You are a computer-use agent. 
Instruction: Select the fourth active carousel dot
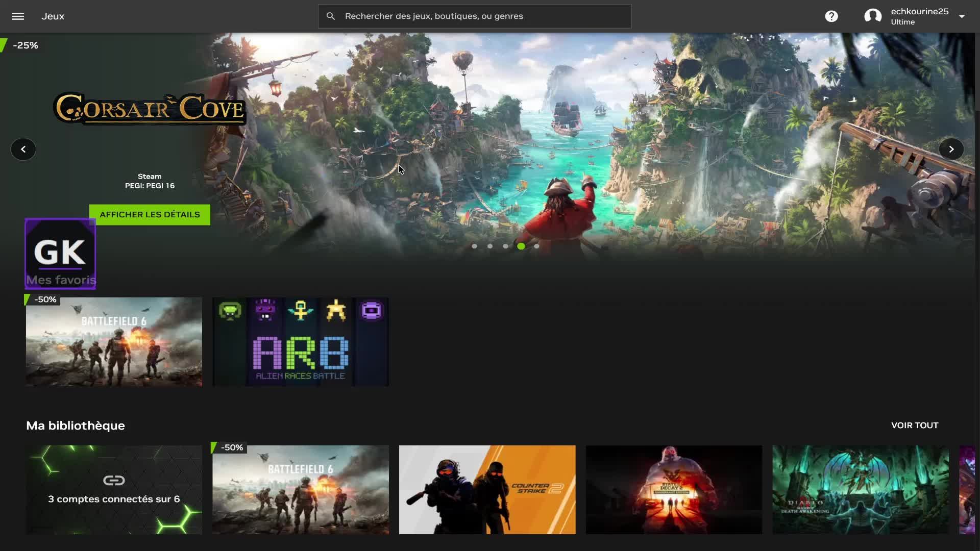tap(521, 246)
